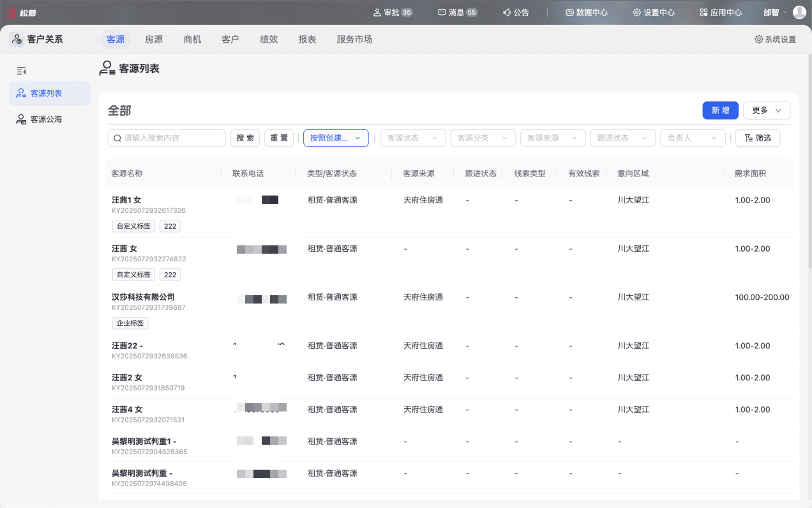Open the 公告 announcements speaker icon
The height and width of the screenshot is (508, 812).
click(507, 12)
